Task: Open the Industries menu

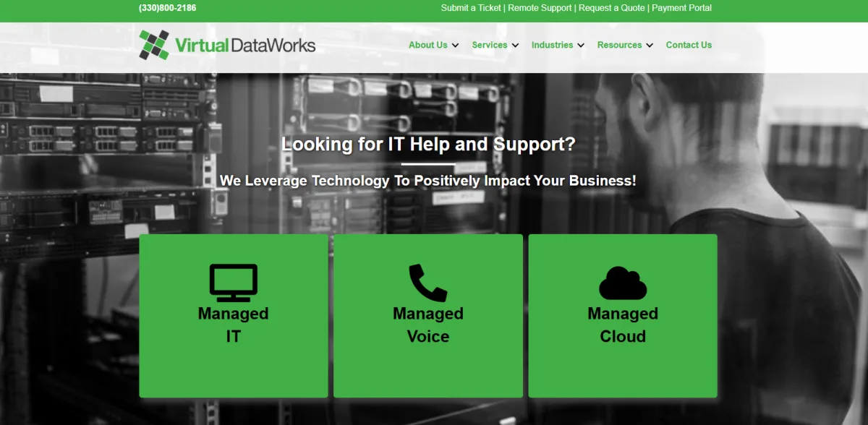Action: [x=553, y=45]
